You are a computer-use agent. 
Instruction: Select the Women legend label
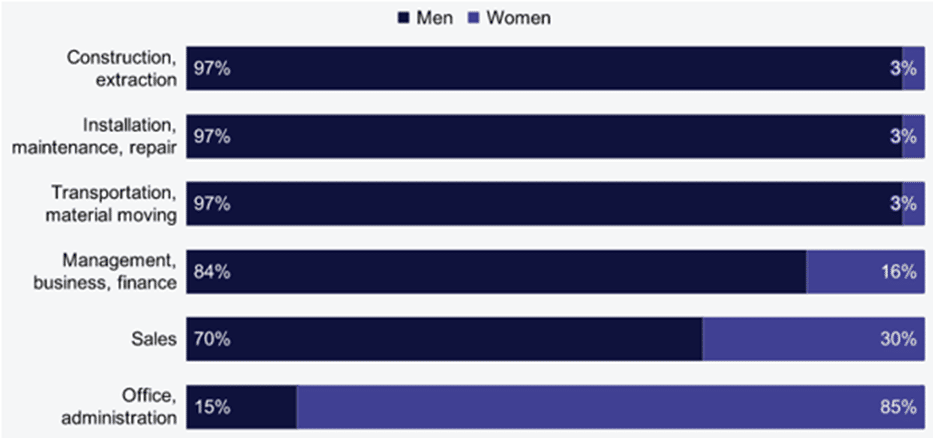(518, 18)
